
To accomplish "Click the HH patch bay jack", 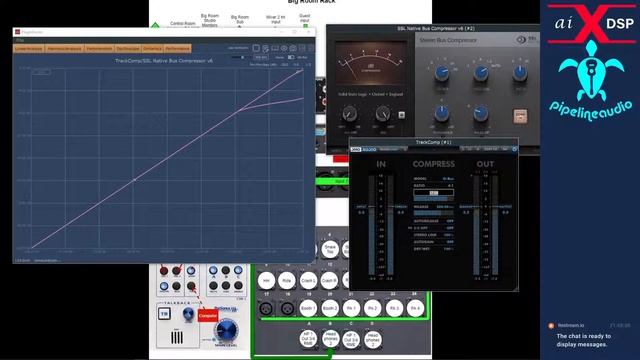I will click(266, 281).
